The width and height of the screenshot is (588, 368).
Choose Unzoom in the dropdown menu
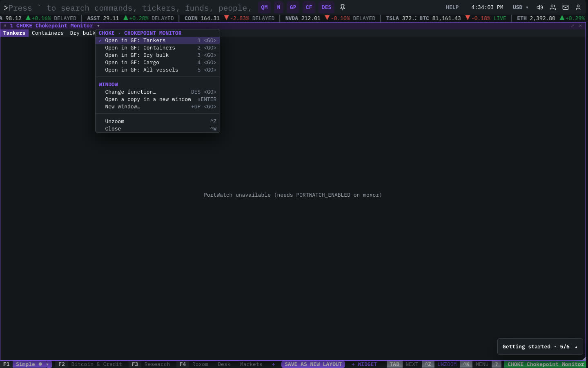(158, 121)
